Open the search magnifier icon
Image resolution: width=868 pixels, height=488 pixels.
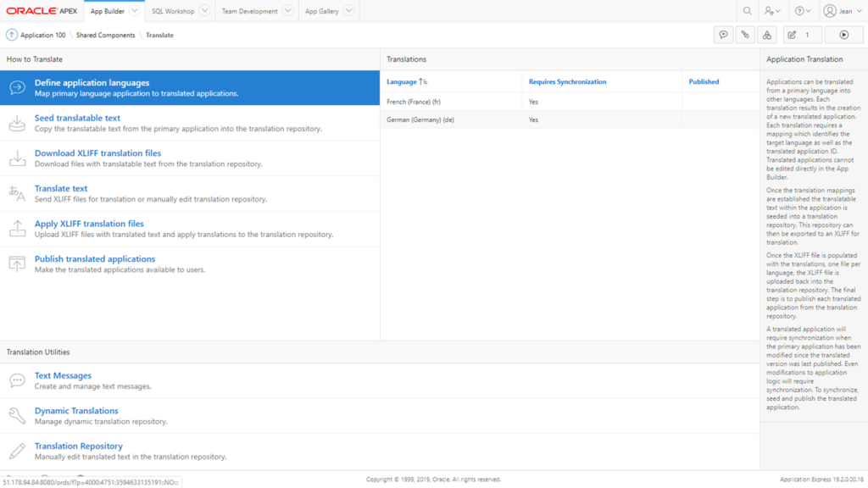pos(748,11)
